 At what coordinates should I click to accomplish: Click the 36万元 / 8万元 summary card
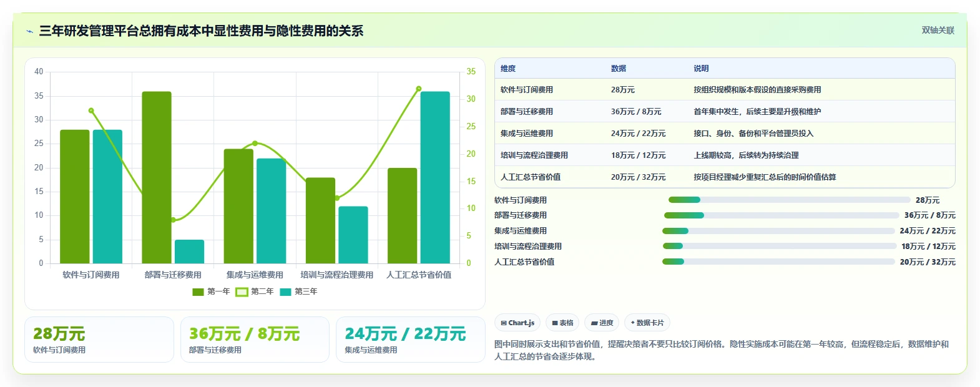255,340
